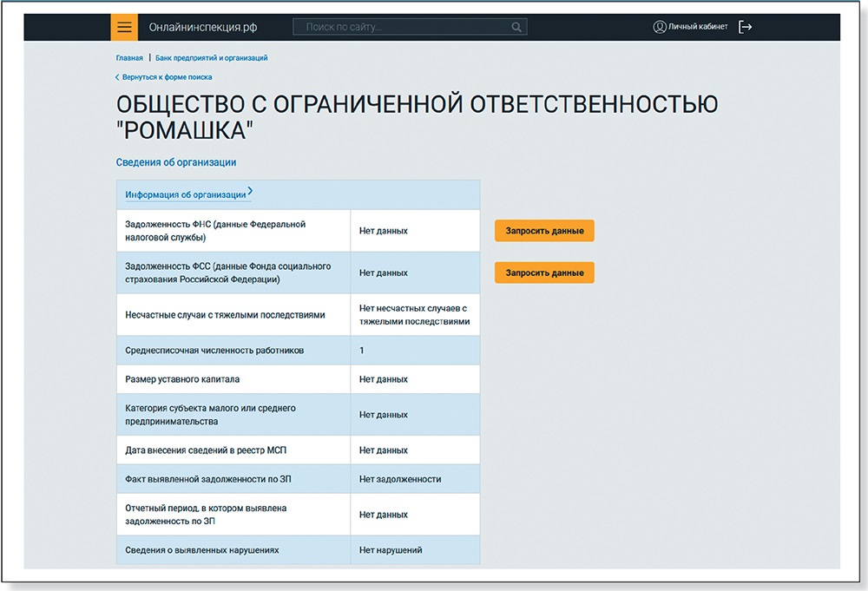Image resolution: width=868 pixels, height=591 pixels.
Task: Open 'Личный кабинет' text link
Action: point(698,27)
